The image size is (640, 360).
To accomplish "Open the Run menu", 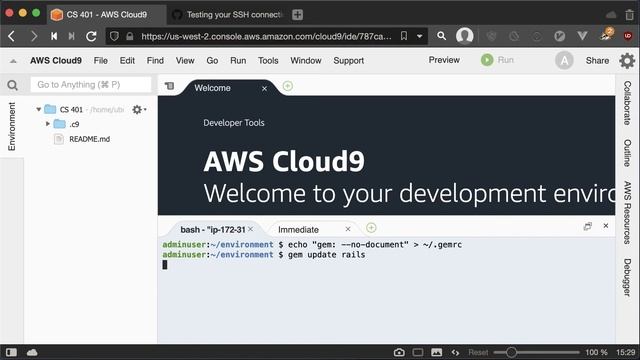I will [238, 60].
